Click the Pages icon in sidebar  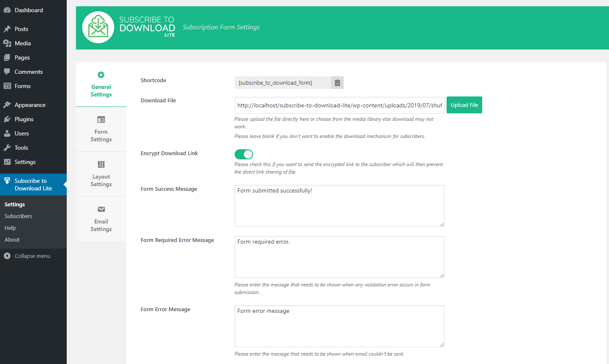(7, 57)
